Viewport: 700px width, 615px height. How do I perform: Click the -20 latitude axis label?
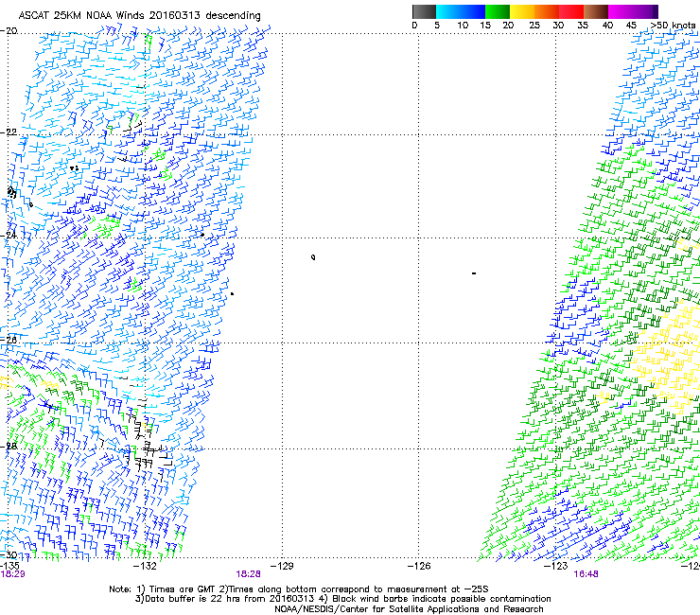click(x=9, y=30)
